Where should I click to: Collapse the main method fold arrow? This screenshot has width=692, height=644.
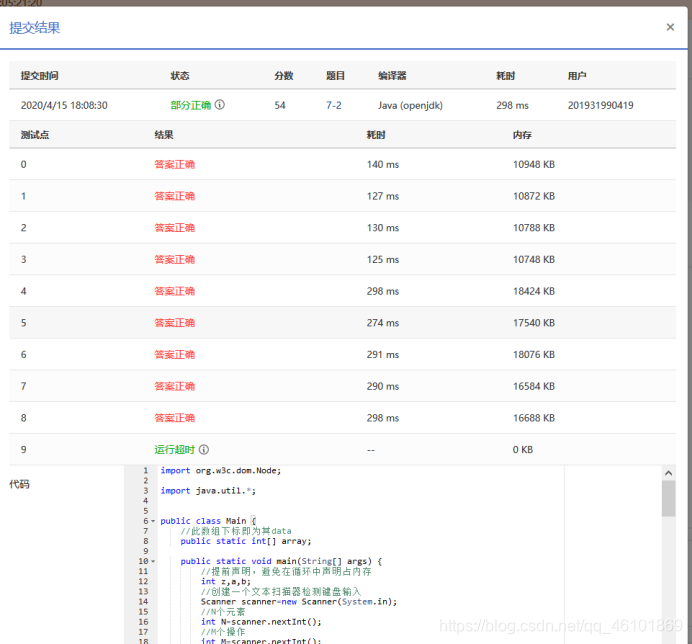tap(153, 561)
